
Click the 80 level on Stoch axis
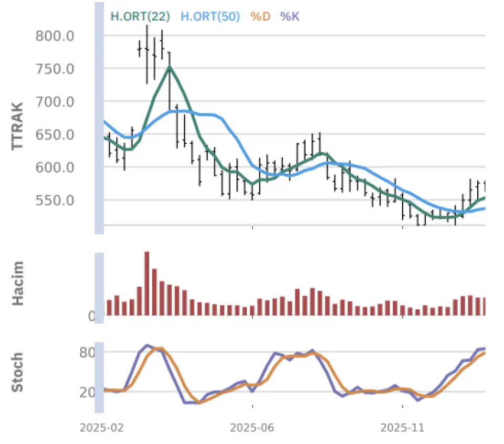click(87, 352)
